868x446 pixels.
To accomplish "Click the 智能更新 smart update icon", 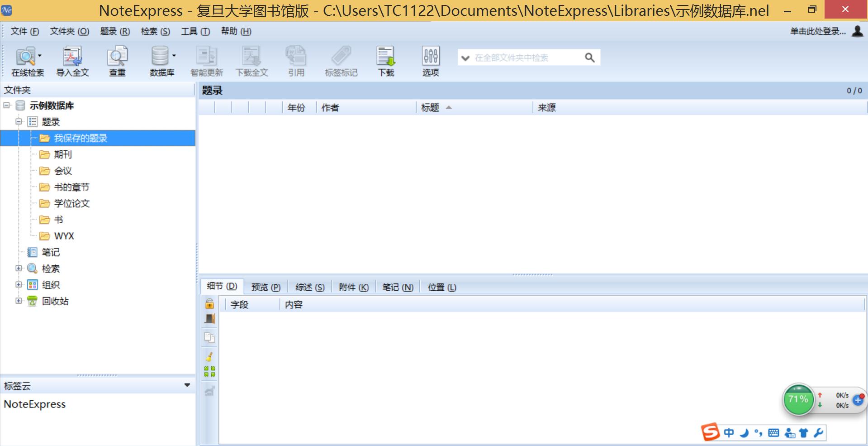I will [x=207, y=61].
